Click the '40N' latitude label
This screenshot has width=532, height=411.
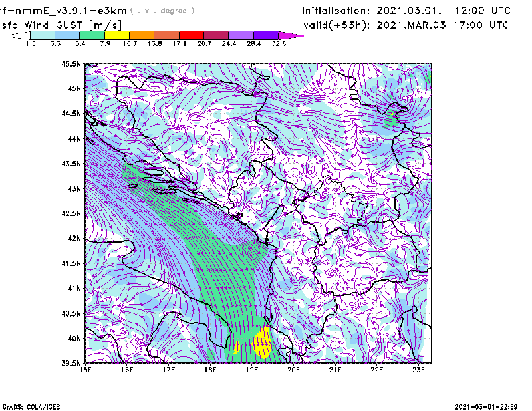point(74,339)
